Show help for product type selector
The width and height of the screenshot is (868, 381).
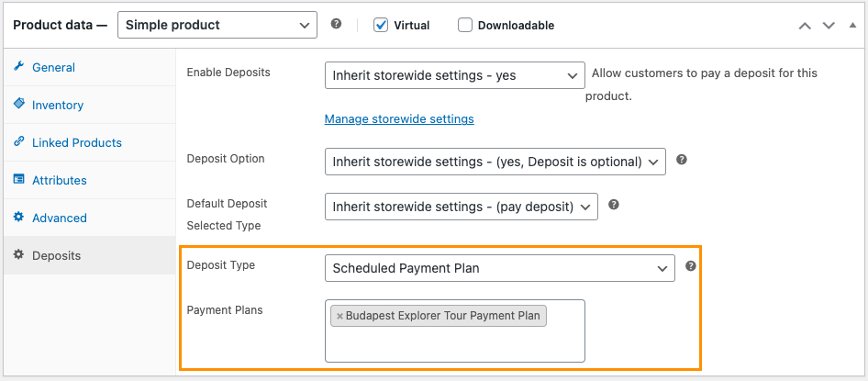click(336, 25)
